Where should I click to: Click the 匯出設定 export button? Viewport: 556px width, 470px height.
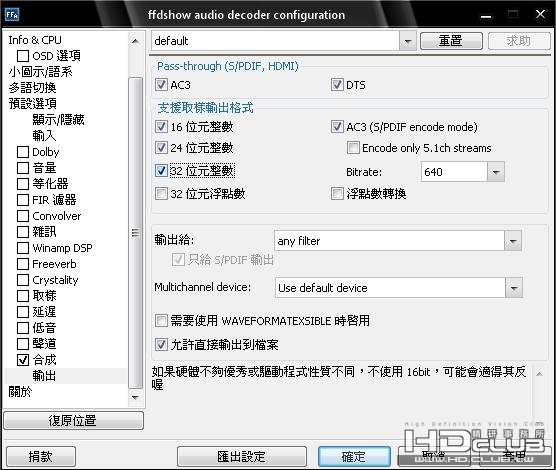pos(241,456)
